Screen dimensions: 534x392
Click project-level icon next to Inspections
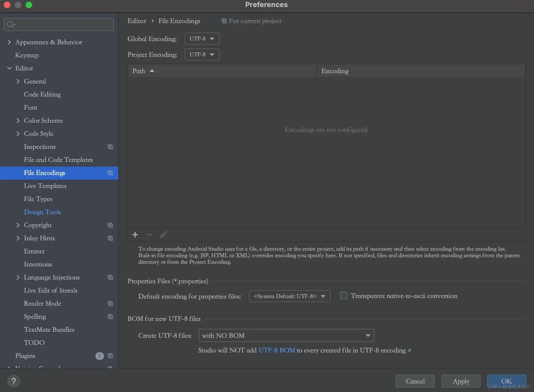point(110,147)
